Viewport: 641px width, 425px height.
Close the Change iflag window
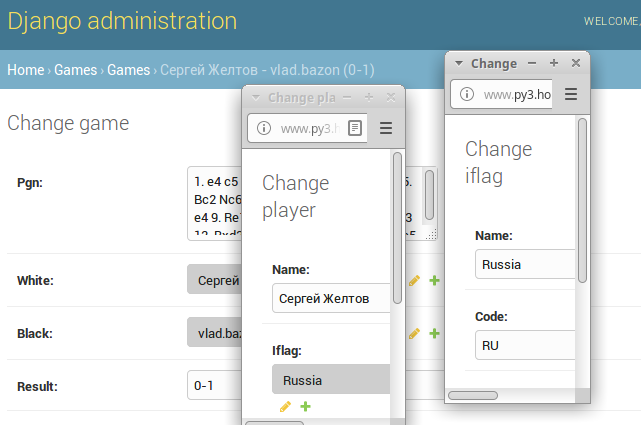point(576,63)
